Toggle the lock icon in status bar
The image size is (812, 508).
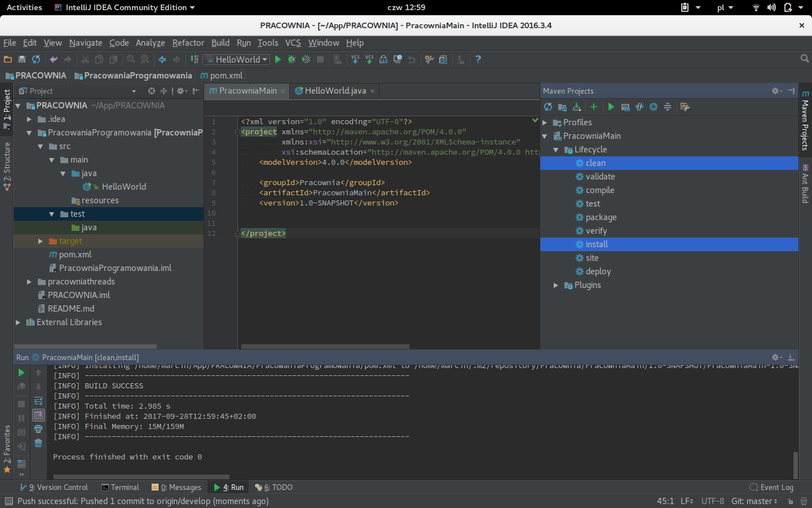click(x=790, y=501)
